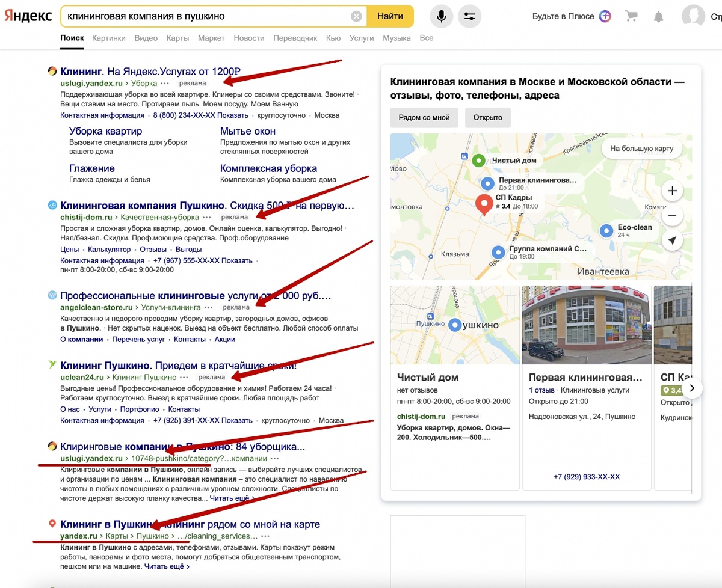Open the Yandex logo home link
Image resolution: width=722 pixels, height=588 pixels.
(x=28, y=17)
